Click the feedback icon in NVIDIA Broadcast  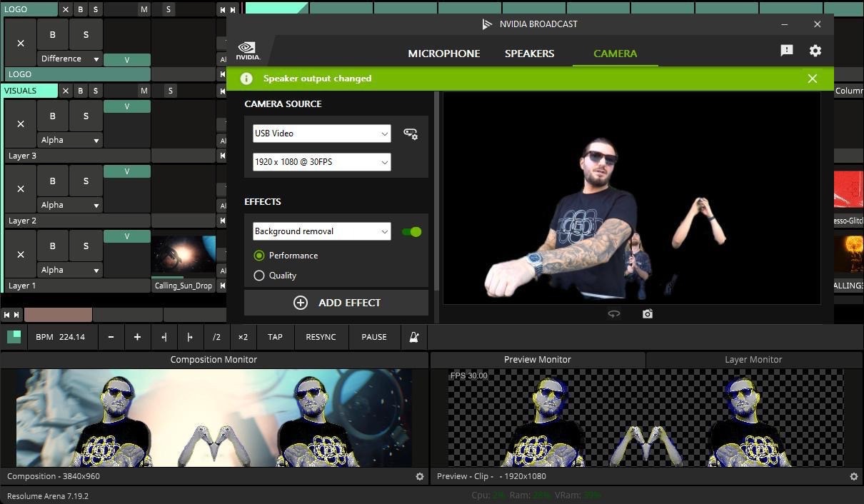pyautogui.click(x=786, y=51)
